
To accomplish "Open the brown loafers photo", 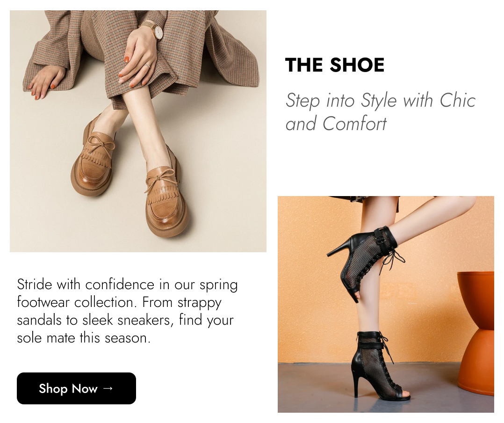I will tap(138, 131).
